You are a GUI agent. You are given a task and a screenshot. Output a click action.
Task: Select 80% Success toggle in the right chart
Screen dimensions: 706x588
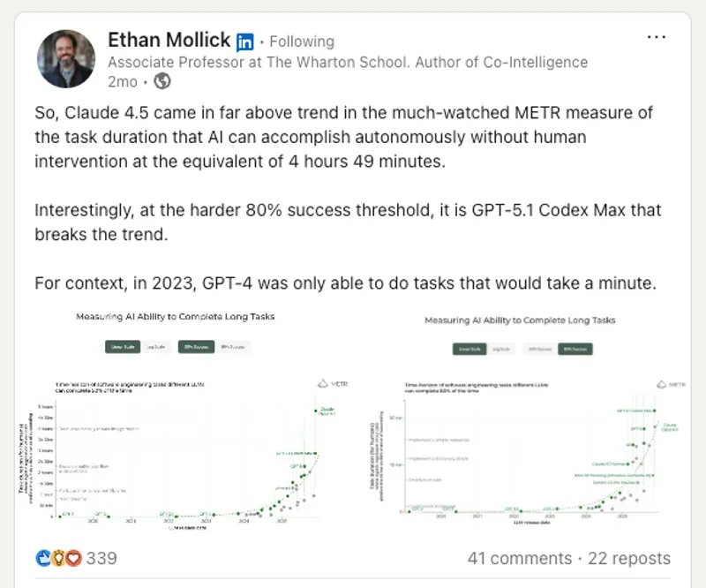575,350
